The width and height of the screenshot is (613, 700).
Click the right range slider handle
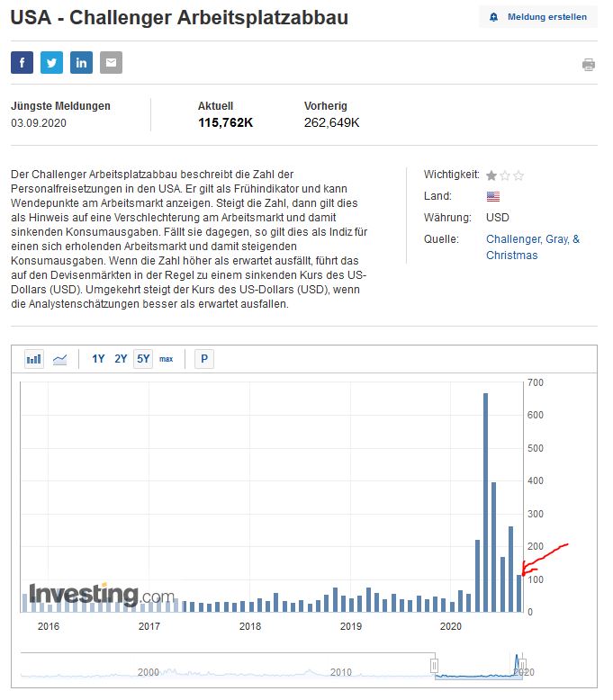tap(520, 666)
